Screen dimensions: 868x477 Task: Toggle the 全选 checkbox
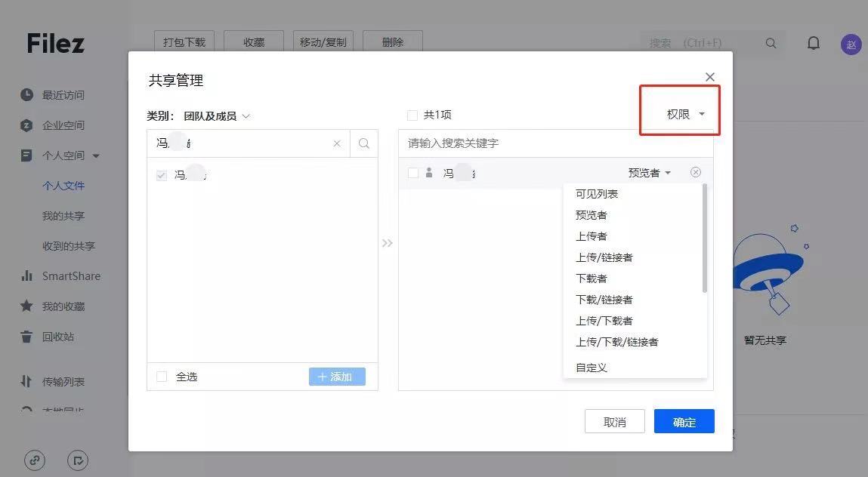point(162,377)
